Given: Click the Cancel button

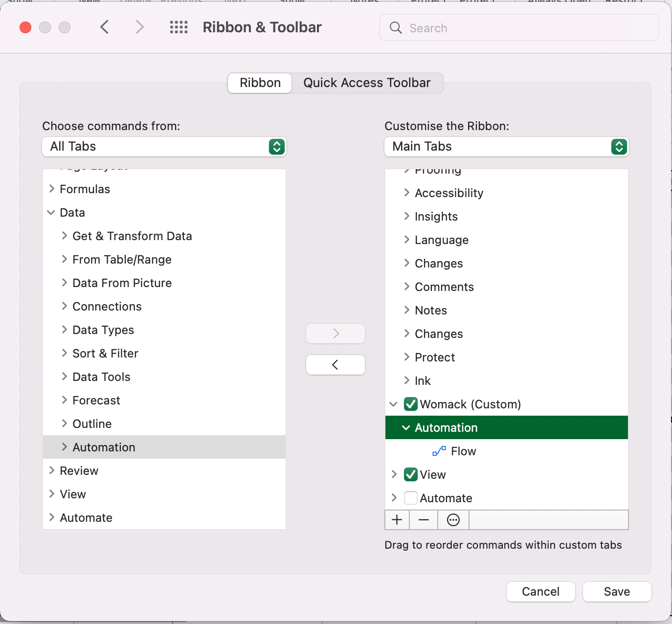Looking at the screenshot, I should point(541,592).
